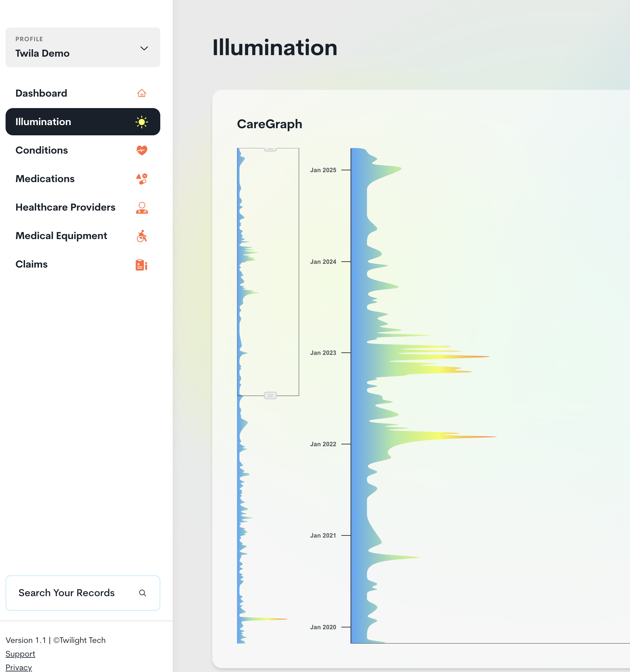Click the pills icon beside Medications
This screenshot has width=630, height=672.
[x=142, y=179]
